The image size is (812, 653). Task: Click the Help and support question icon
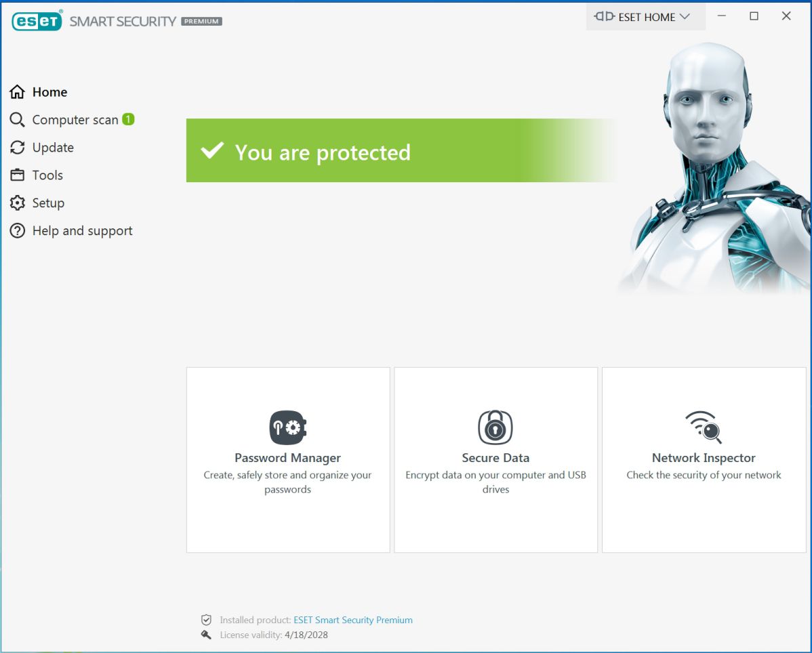(x=17, y=231)
